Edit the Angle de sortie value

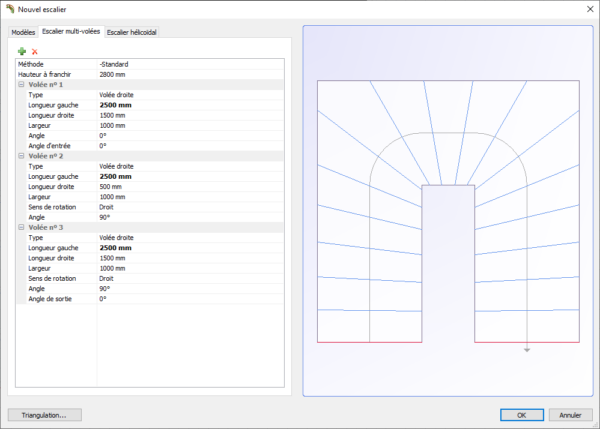pos(191,299)
